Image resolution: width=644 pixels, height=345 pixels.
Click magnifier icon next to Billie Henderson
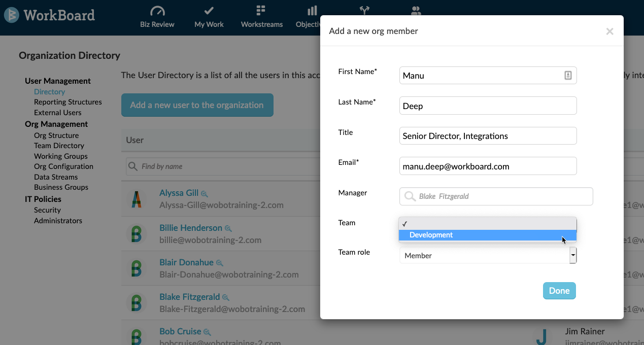(x=228, y=229)
